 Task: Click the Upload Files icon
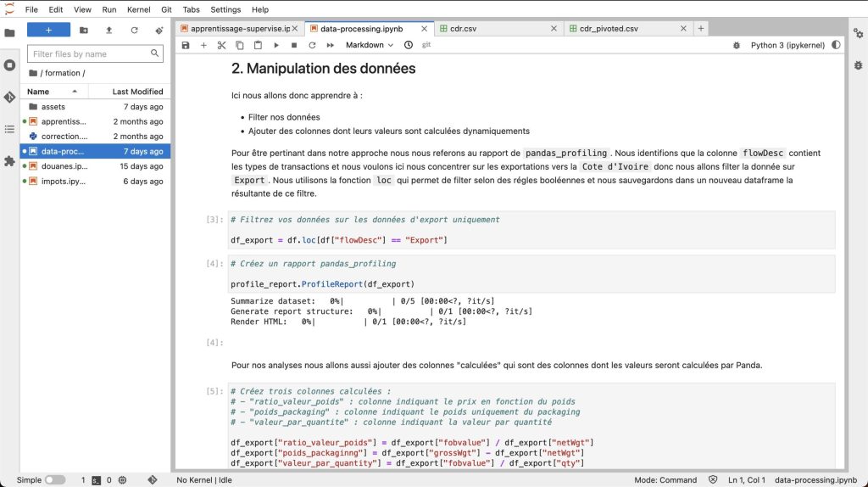[x=109, y=30]
